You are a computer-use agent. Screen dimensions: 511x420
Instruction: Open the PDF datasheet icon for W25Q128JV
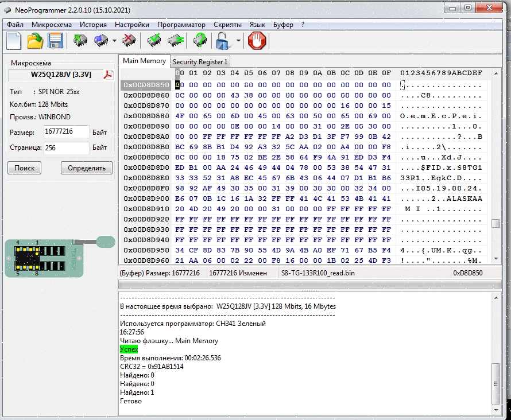coord(108,75)
